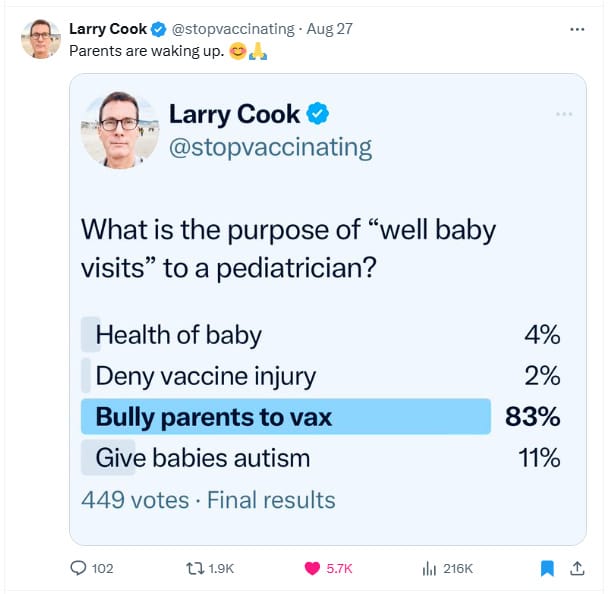
Task: Visit the @stopvaccinating handle in the tweet header
Action: coord(233,29)
